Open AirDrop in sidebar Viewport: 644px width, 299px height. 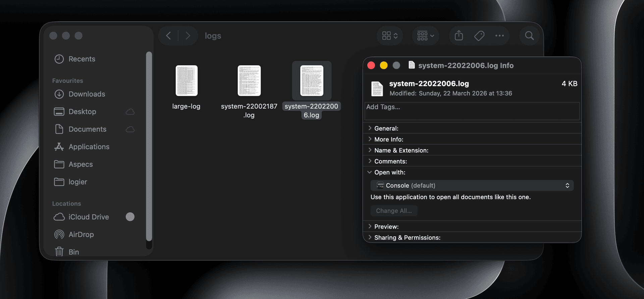[81, 234]
